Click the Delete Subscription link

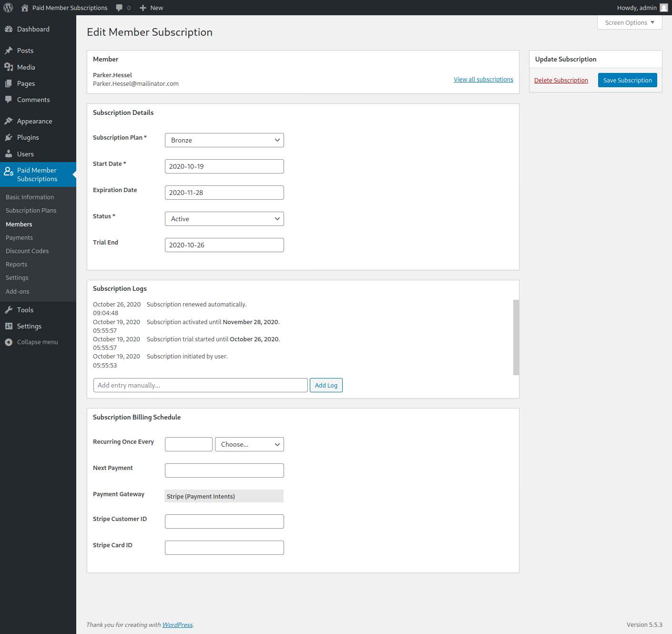tap(561, 80)
